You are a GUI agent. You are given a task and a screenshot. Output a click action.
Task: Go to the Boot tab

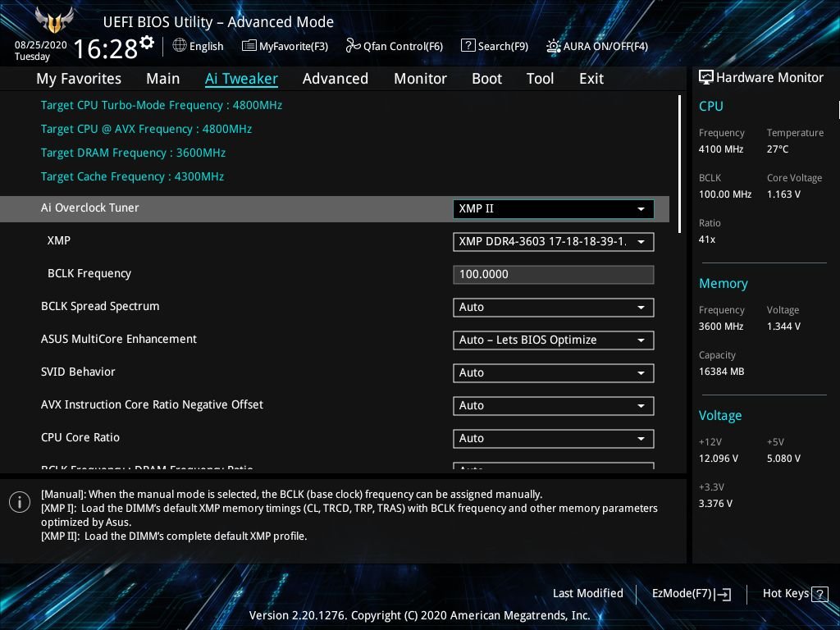[487, 79]
